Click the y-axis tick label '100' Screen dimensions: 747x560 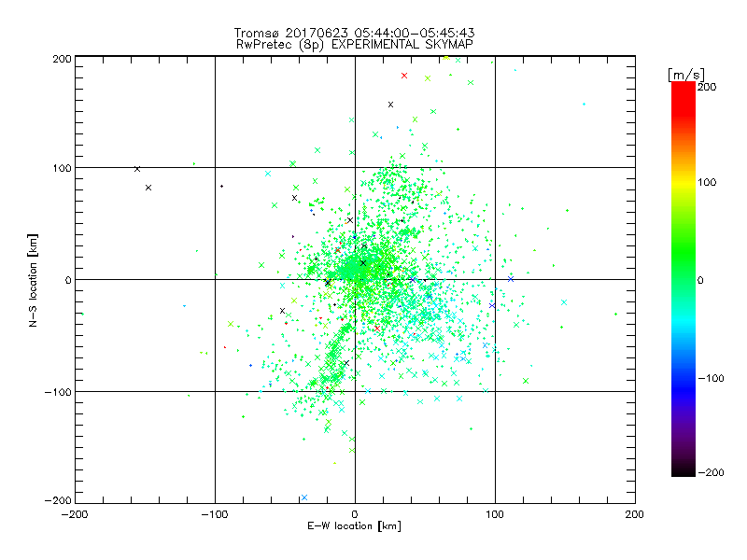(x=62, y=168)
